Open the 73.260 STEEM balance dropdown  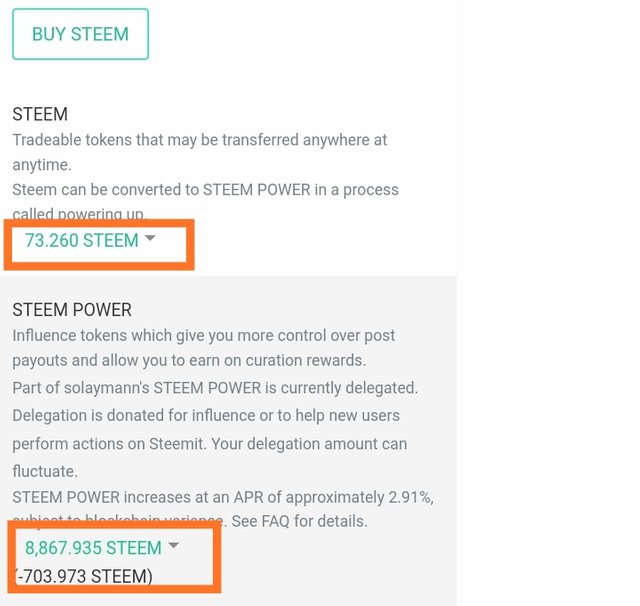81,240
